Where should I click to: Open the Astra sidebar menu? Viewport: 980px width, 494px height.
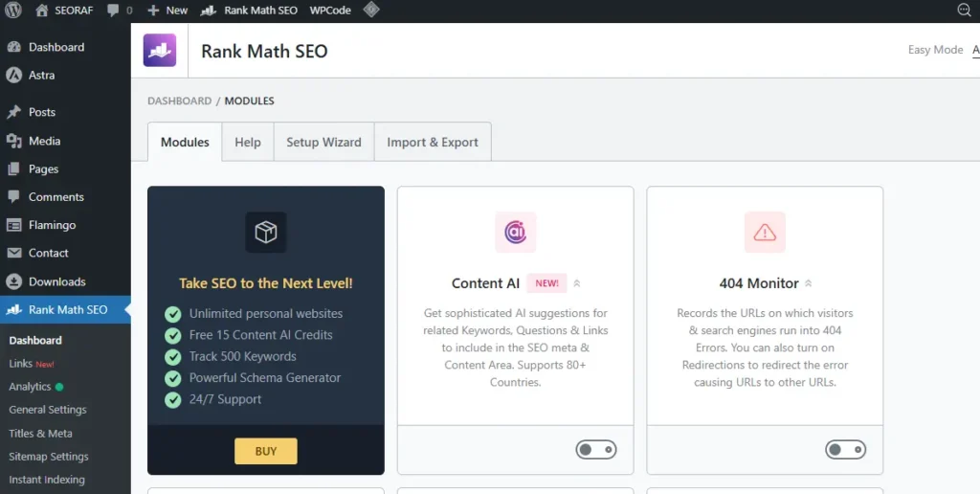click(41, 75)
